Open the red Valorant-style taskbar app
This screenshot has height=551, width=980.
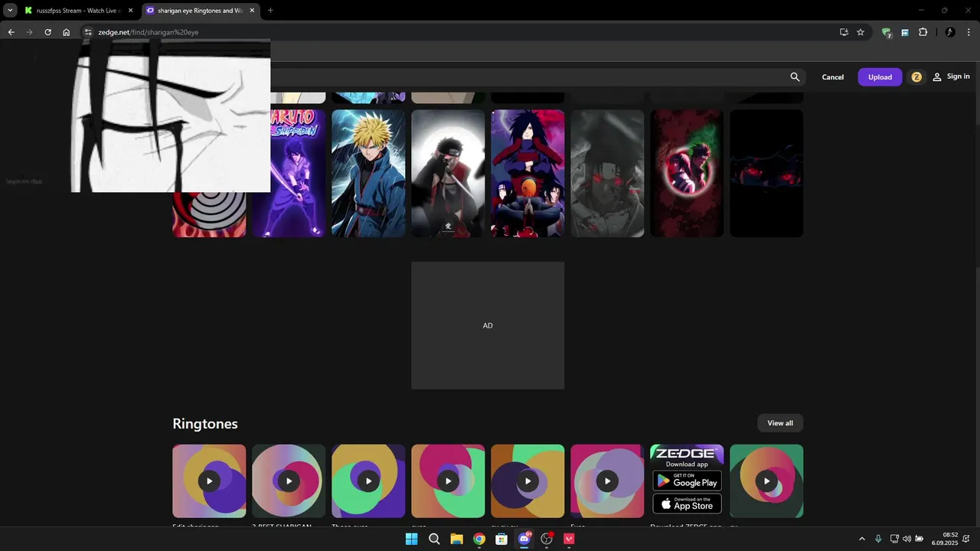click(x=569, y=539)
